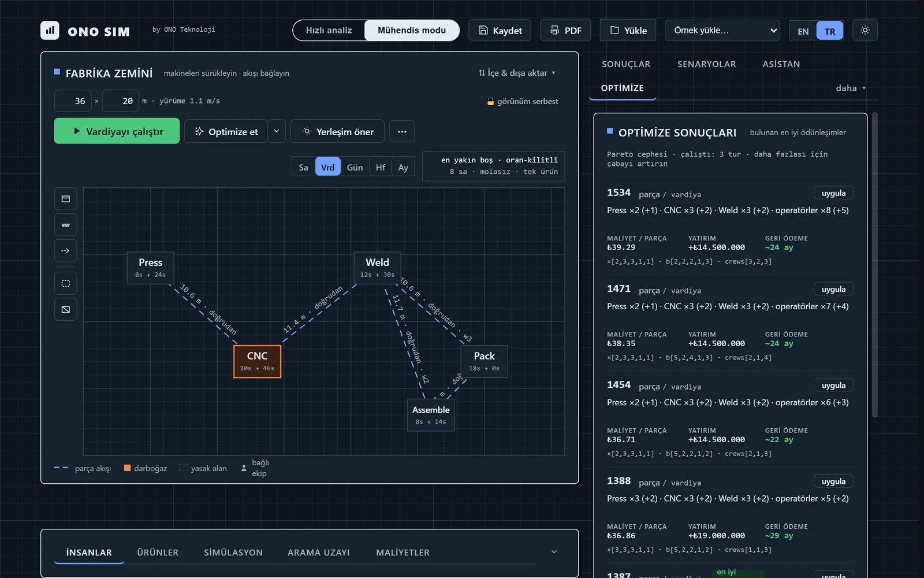
Task: Open the SONUÇLAR tab
Action: [626, 64]
